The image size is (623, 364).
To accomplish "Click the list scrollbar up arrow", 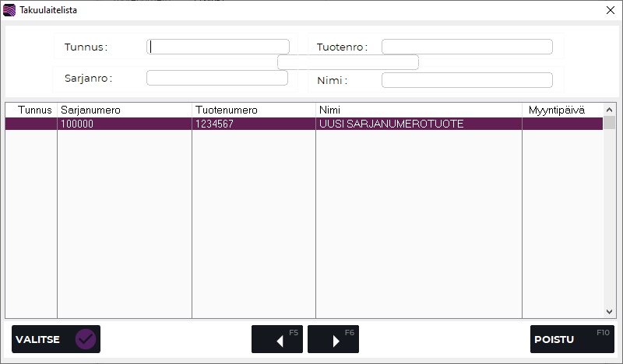I will tap(611, 109).
